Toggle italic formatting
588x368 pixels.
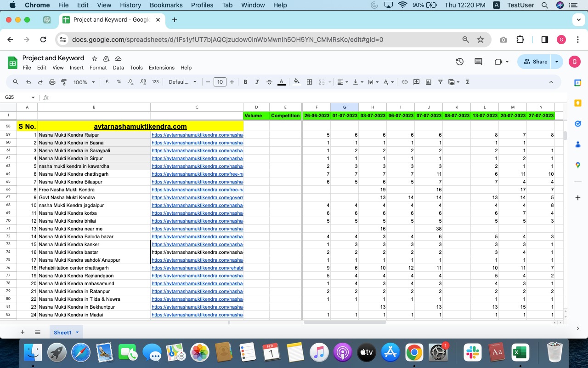coord(257,82)
